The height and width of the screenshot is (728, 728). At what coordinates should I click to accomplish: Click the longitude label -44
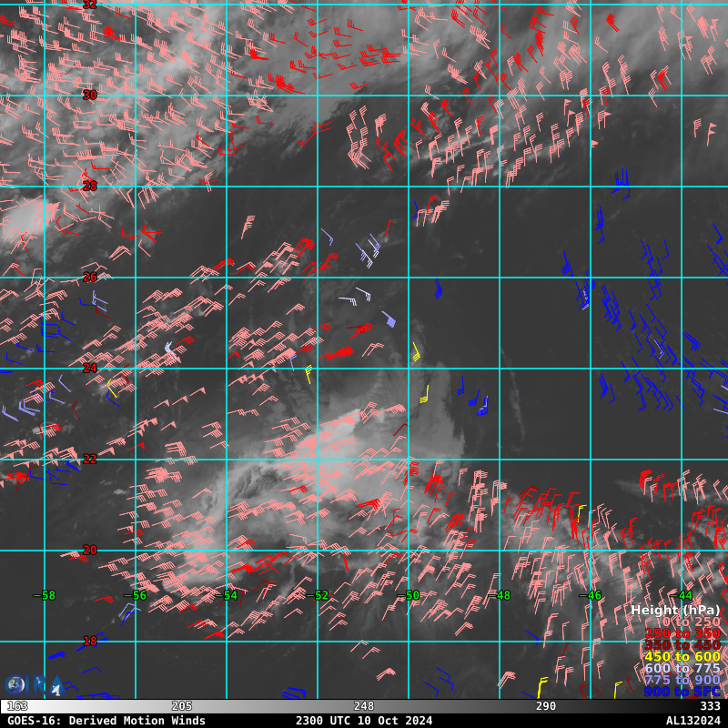tap(682, 595)
